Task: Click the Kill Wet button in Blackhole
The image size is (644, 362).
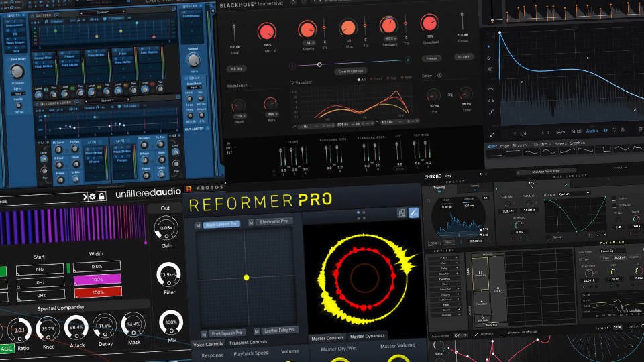Action: pyautogui.click(x=464, y=56)
